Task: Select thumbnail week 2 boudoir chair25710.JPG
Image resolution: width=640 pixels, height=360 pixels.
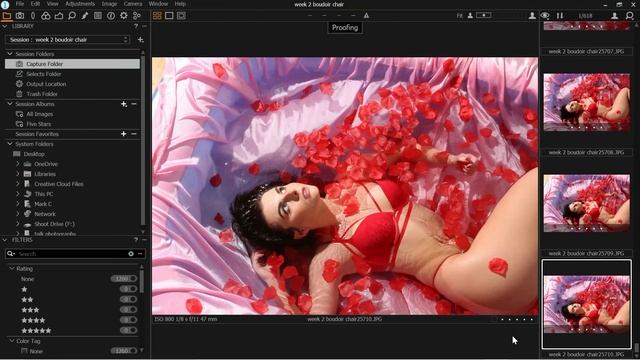Action: coord(587,304)
